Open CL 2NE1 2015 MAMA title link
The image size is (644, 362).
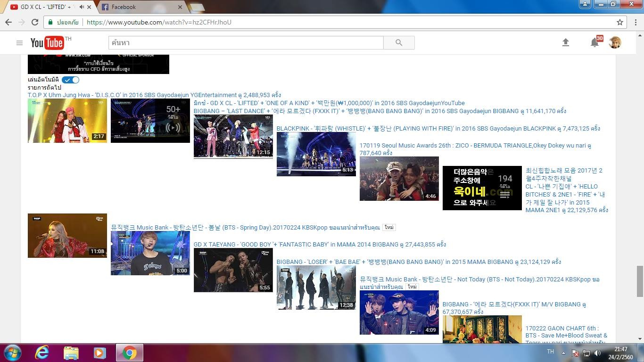click(567, 198)
